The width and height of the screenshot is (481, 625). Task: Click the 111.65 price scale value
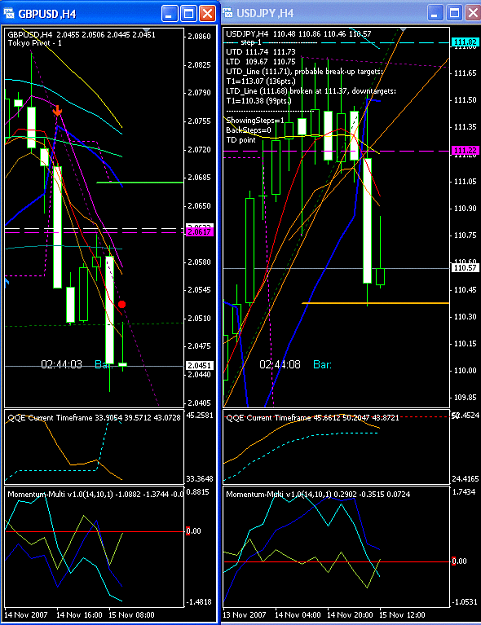(x=465, y=73)
